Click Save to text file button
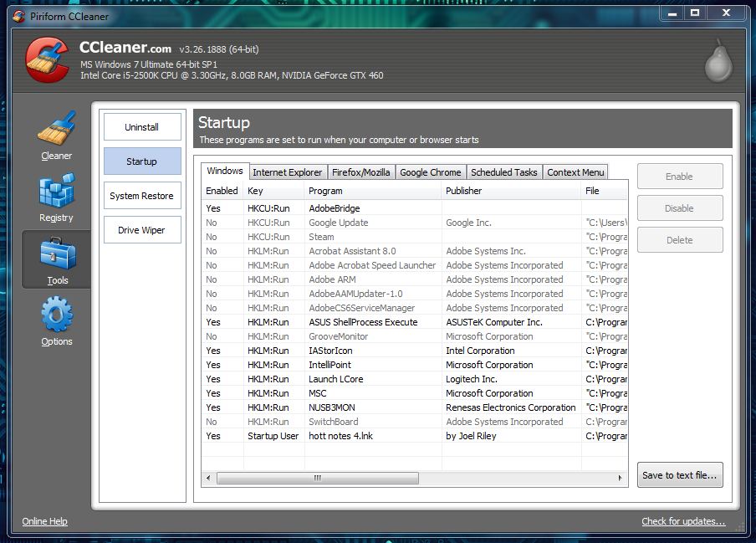The height and width of the screenshot is (543, 756). pos(679,475)
